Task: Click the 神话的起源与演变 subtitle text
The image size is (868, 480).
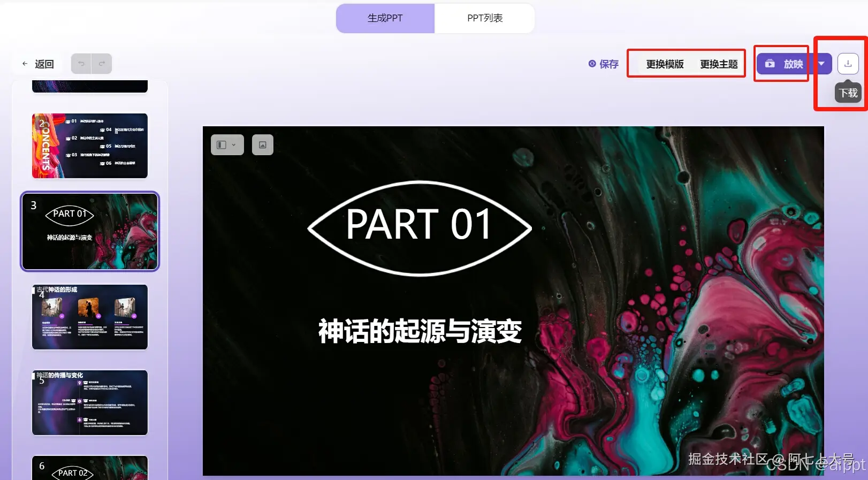Action: [420, 331]
